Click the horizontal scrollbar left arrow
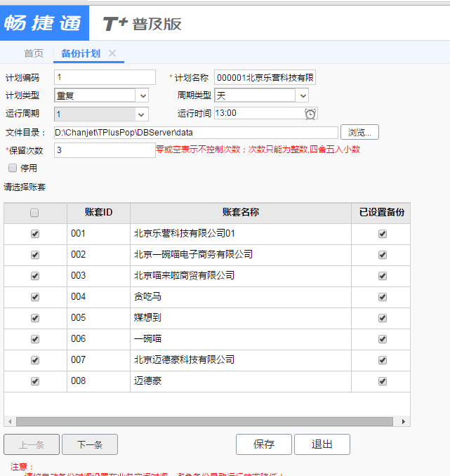 click(10, 421)
